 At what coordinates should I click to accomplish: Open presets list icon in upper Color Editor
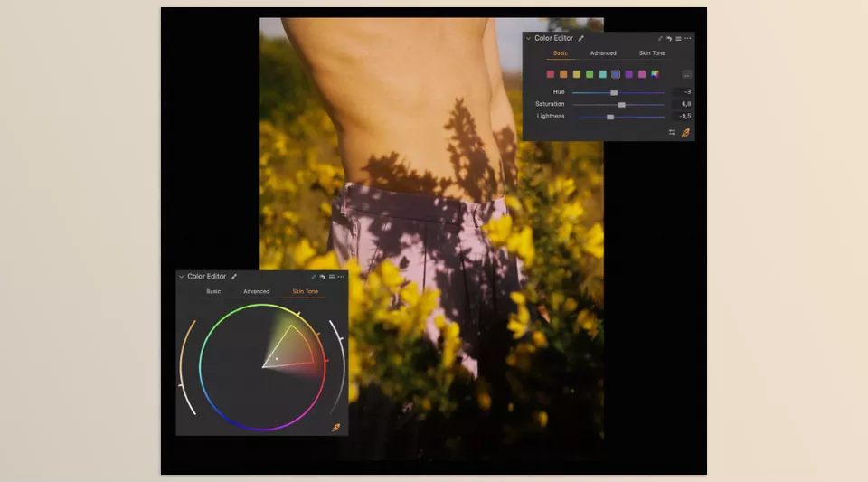click(x=678, y=39)
